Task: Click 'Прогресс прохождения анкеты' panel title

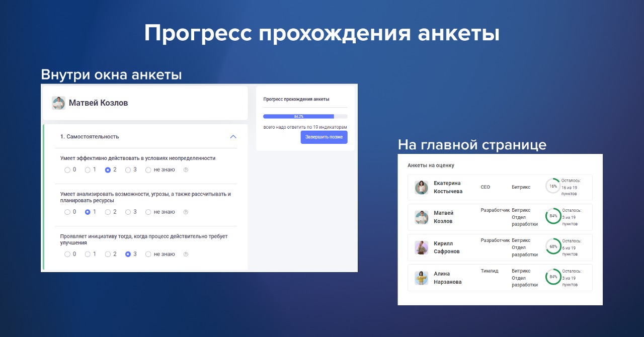Action: pyautogui.click(x=296, y=99)
